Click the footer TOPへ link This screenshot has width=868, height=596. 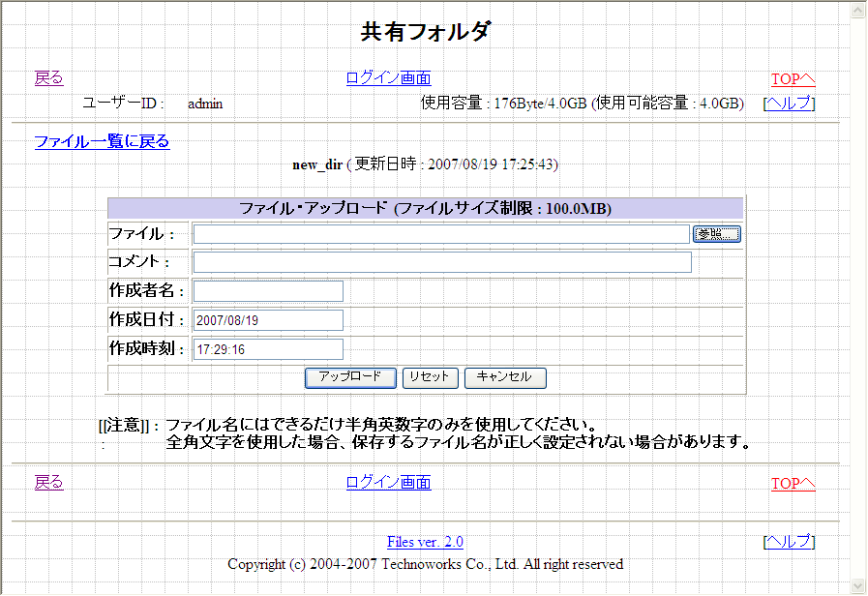click(793, 484)
